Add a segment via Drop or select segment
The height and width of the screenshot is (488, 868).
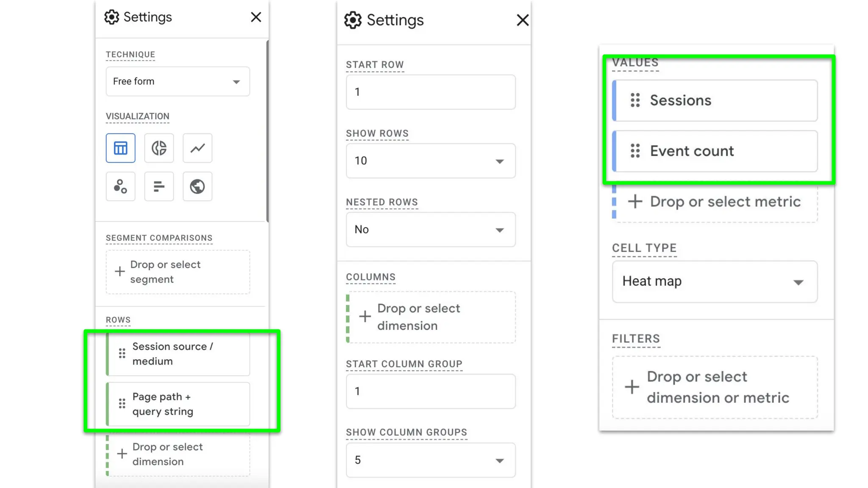click(x=178, y=272)
